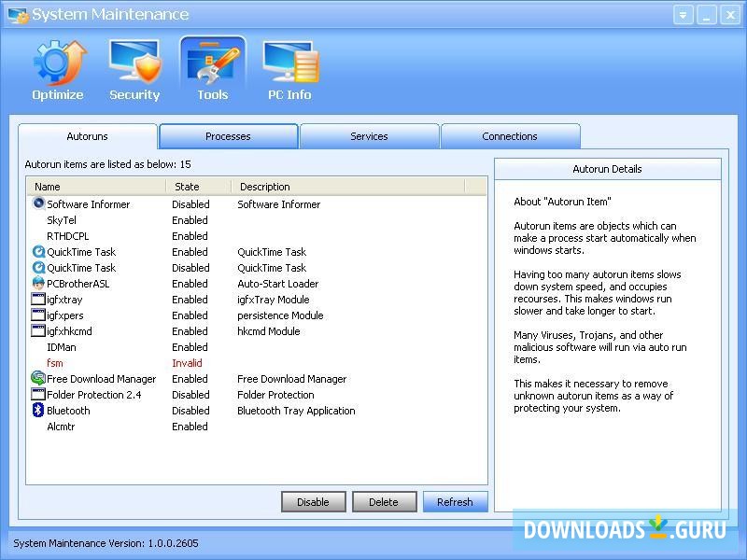Click the Refresh button
Image resolution: width=747 pixels, height=560 pixels.
(x=455, y=502)
